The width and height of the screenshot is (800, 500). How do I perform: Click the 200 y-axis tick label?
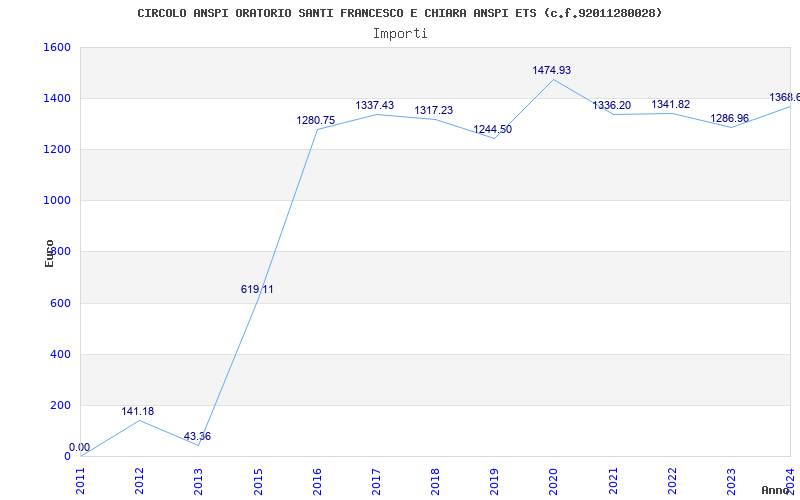[60, 405]
